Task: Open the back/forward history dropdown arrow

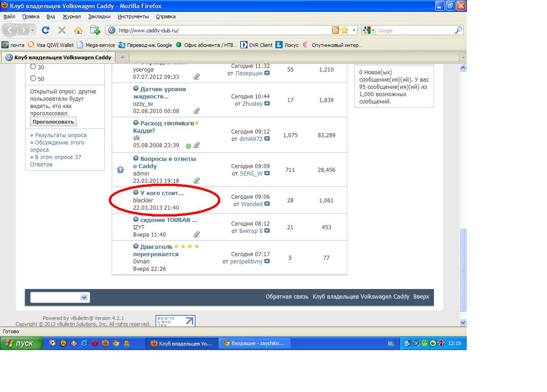Action: pos(33,31)
